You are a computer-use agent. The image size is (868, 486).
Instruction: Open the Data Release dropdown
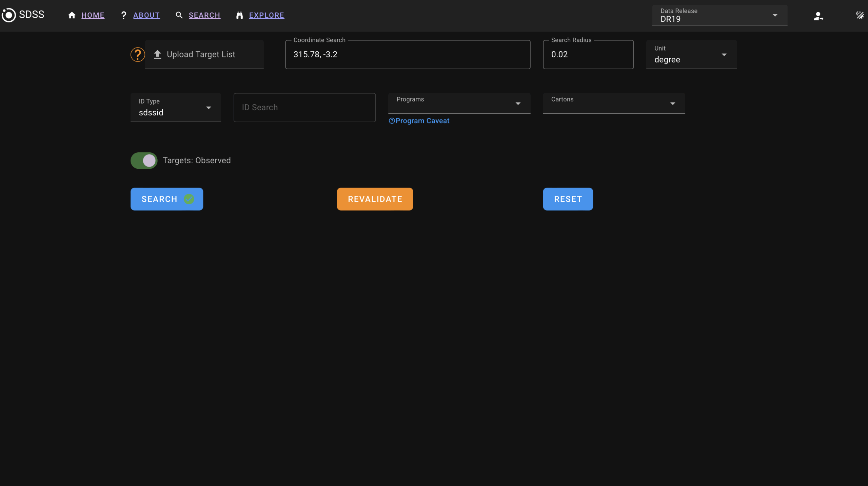719,15
